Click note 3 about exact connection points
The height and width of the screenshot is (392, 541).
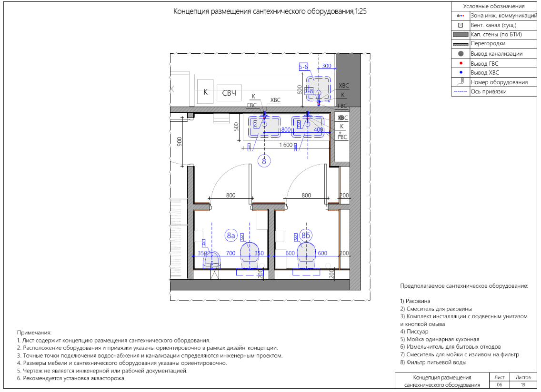point(150,356)
